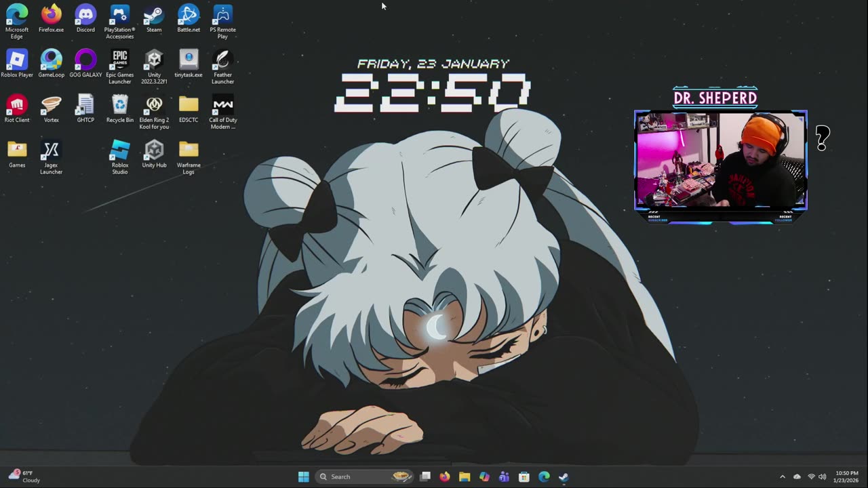Select the Discord desktop icon
This screenshot has width=868, height=488.
click(x=85, y=18)
